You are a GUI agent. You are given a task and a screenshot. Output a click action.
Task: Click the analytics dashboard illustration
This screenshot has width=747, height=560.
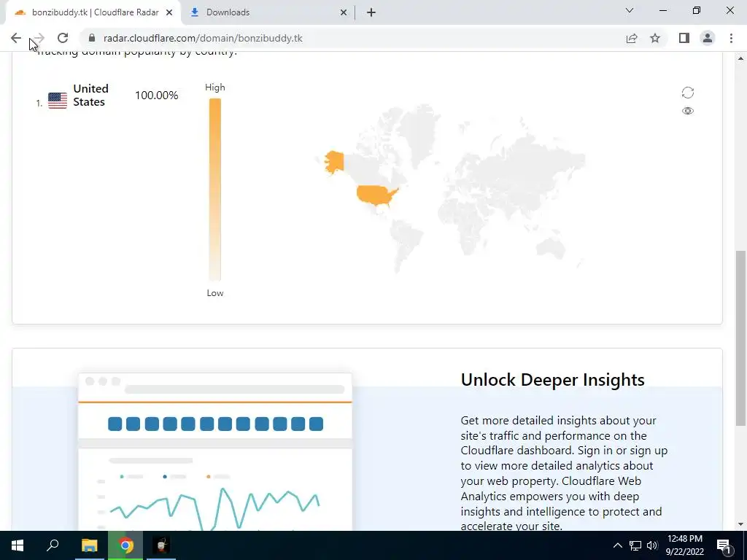point(215,451)
